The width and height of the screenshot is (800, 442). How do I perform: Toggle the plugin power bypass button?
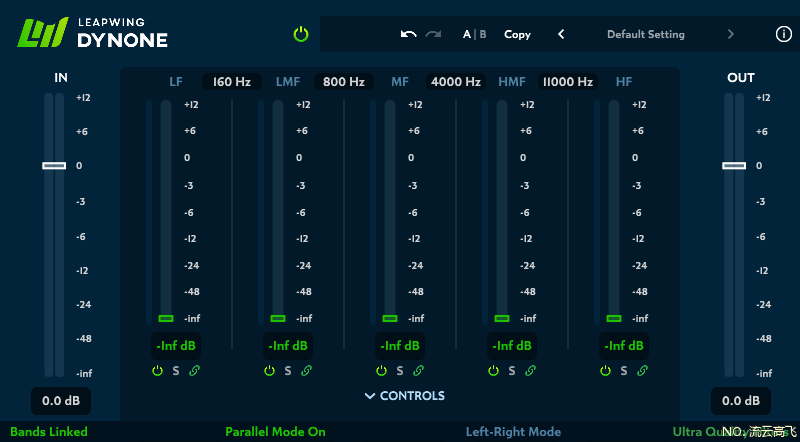[x=301, y=34]
